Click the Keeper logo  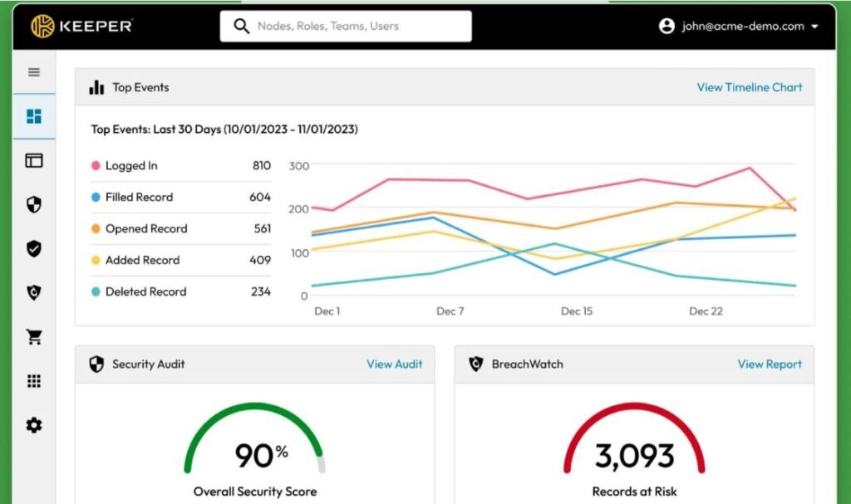click(81, 26)
